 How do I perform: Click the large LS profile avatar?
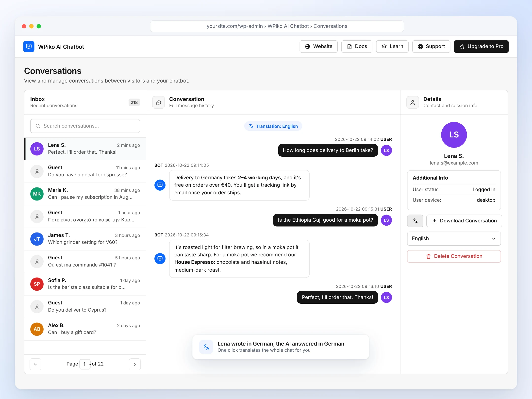tap(454, 135)
